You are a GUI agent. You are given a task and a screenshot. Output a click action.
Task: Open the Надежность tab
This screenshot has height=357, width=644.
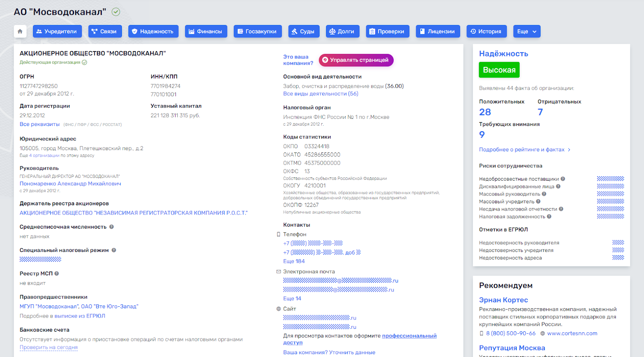click(x=153, y=31)
